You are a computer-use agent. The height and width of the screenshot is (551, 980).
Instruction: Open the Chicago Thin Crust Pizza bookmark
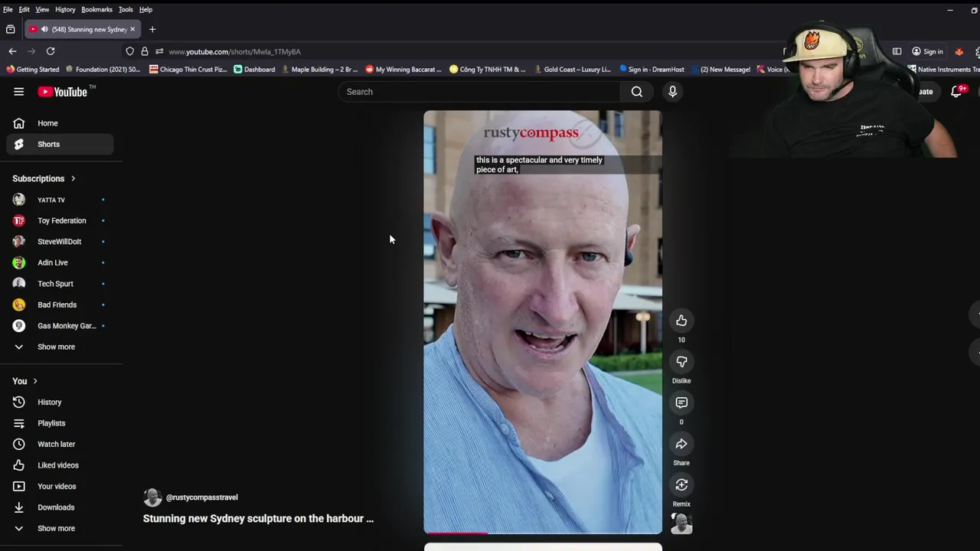[x=188, y=70]
